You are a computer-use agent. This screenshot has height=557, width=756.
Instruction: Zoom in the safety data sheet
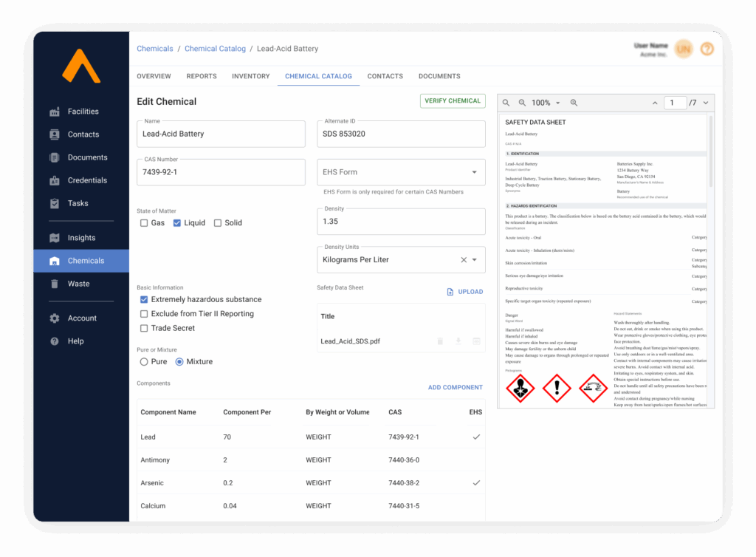pyautogui.click(x=574, y=103)
